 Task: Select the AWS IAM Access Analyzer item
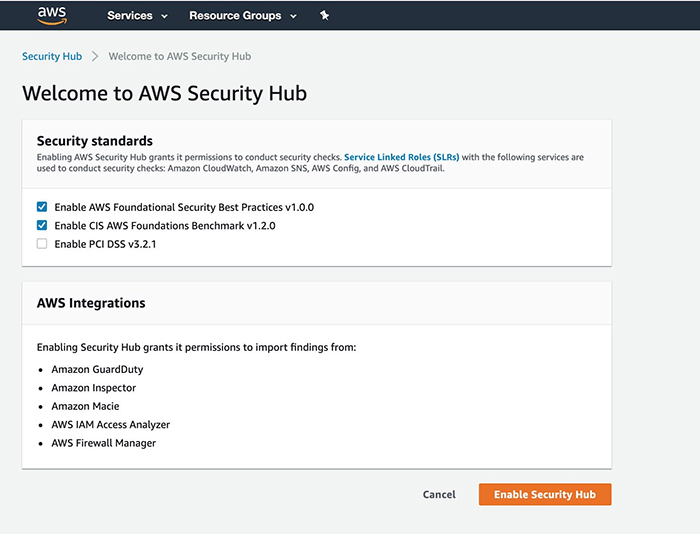[x=111, y=425]
